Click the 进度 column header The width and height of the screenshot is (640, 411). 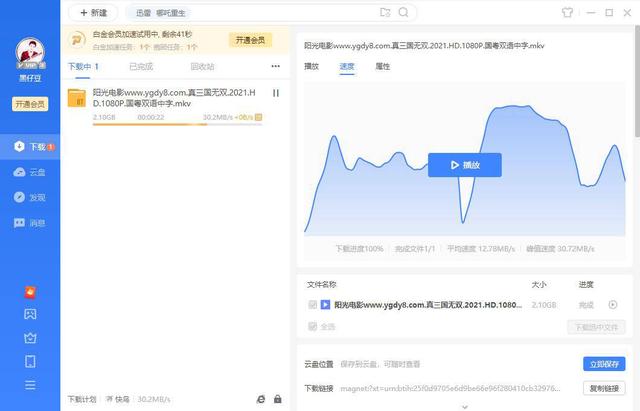(586, 284)
